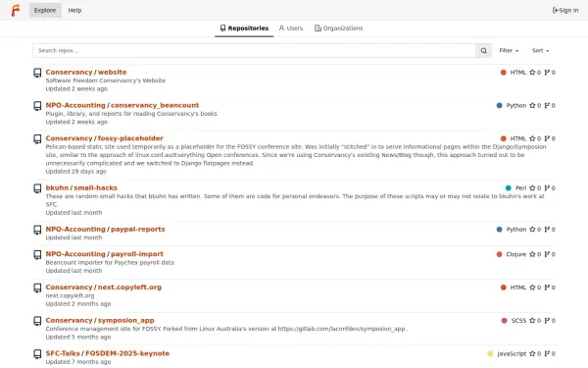
Task: Focus the Search repos input field
Action: [x=254, y=51]
